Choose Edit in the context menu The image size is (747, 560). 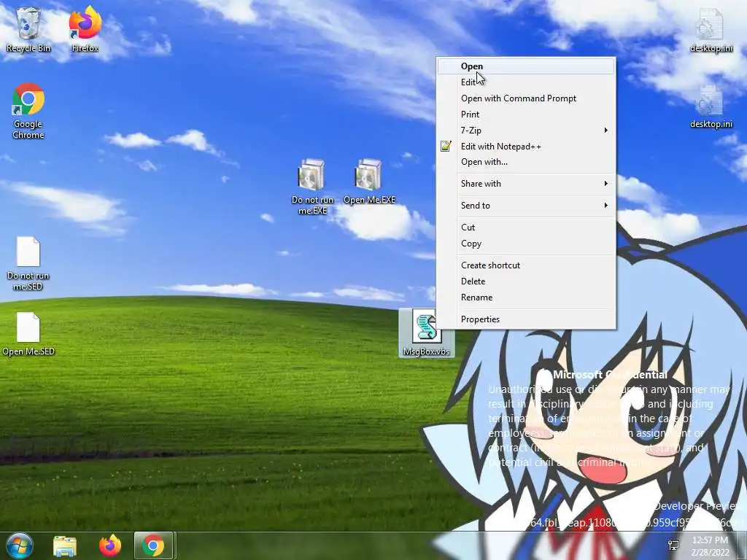point(526,82)
